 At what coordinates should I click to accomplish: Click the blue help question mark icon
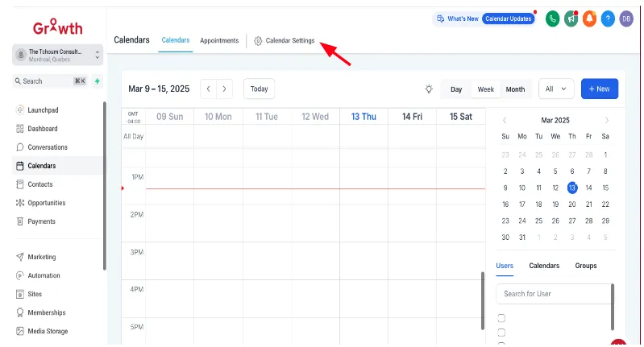pyautogui.click(x=608, y=19)
